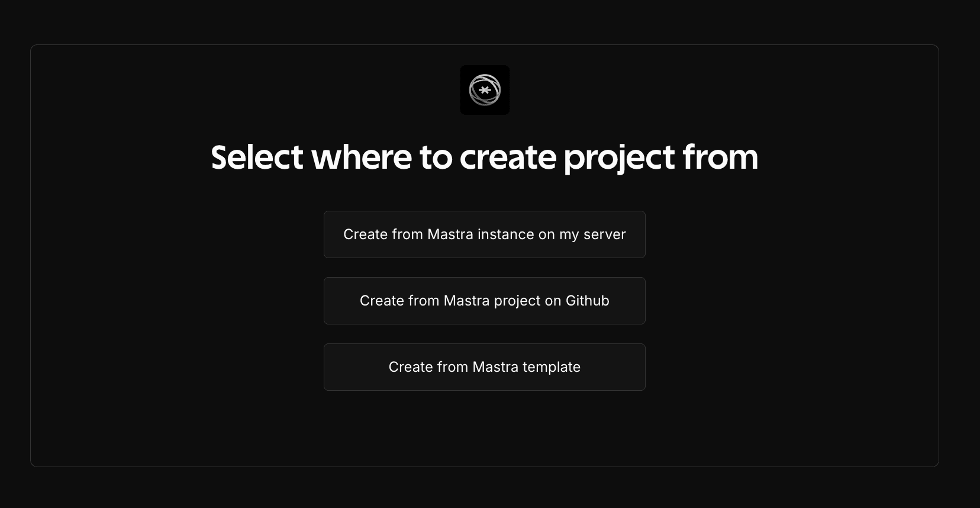Click the Mastra logo icon

click(485, 90)
